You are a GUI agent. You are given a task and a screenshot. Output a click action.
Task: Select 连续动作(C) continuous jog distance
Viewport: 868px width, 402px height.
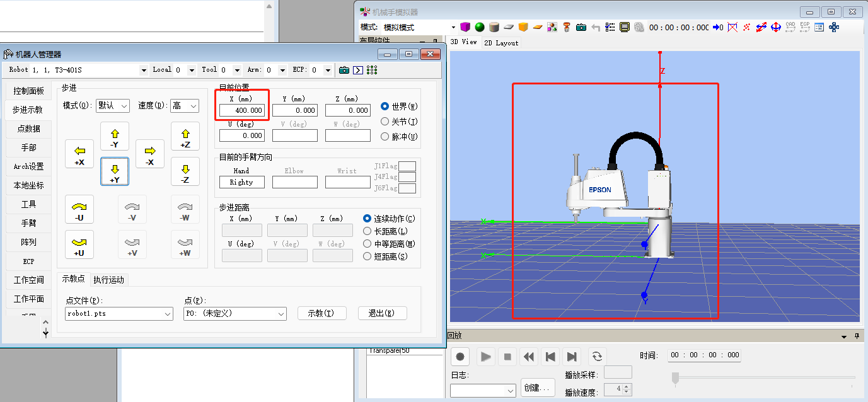coord(367,219)
